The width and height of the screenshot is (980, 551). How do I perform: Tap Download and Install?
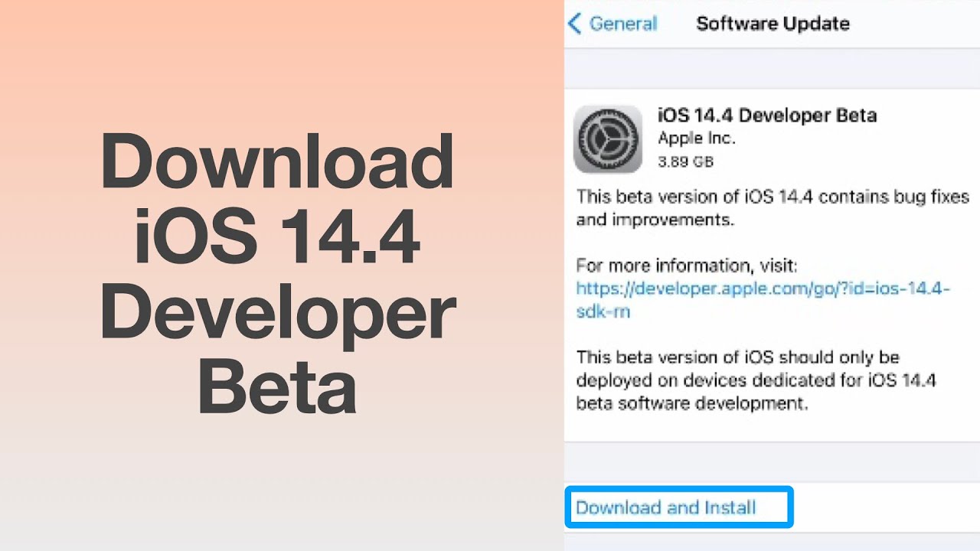[x=665, y=507]
